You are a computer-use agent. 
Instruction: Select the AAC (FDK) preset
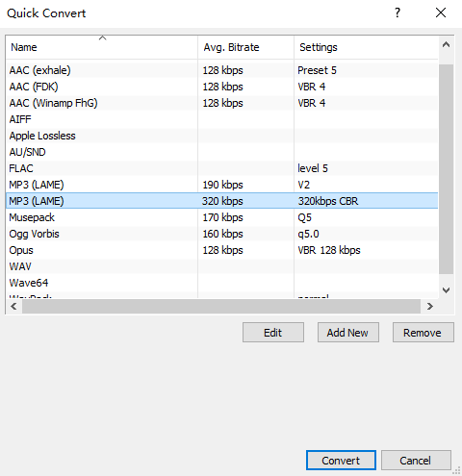click(221, 87)
